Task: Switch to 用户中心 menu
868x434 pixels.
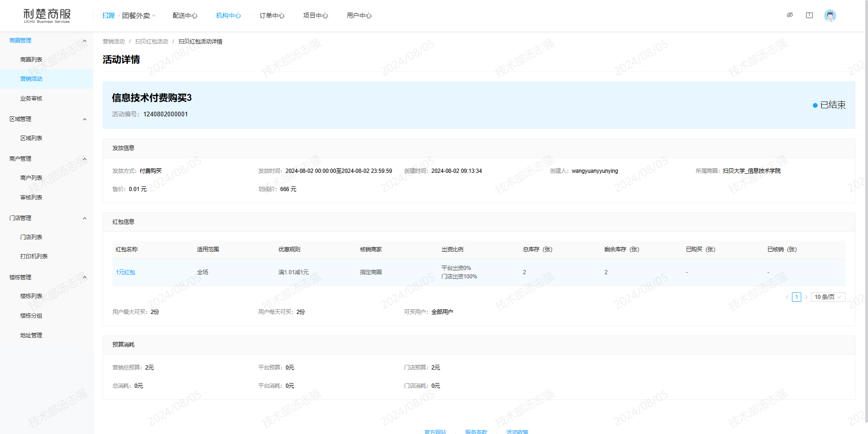Action: (359, 15)
